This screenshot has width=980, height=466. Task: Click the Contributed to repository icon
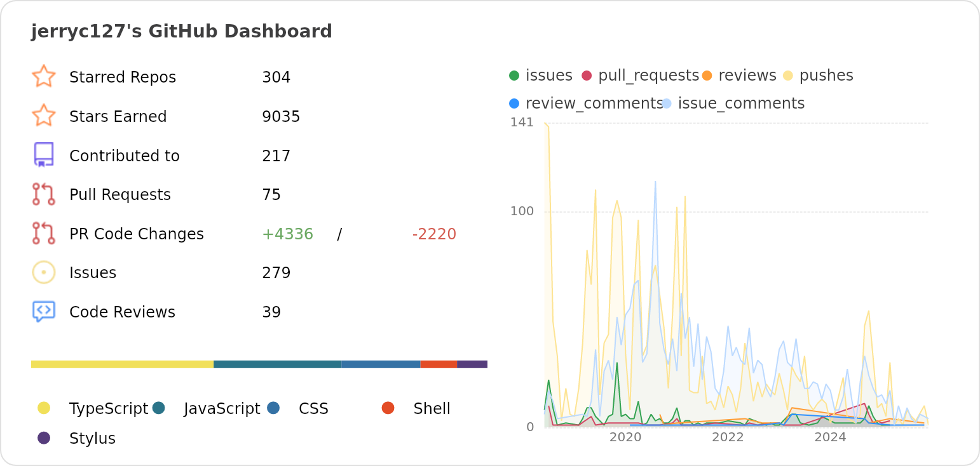click(x=43, y=155)
